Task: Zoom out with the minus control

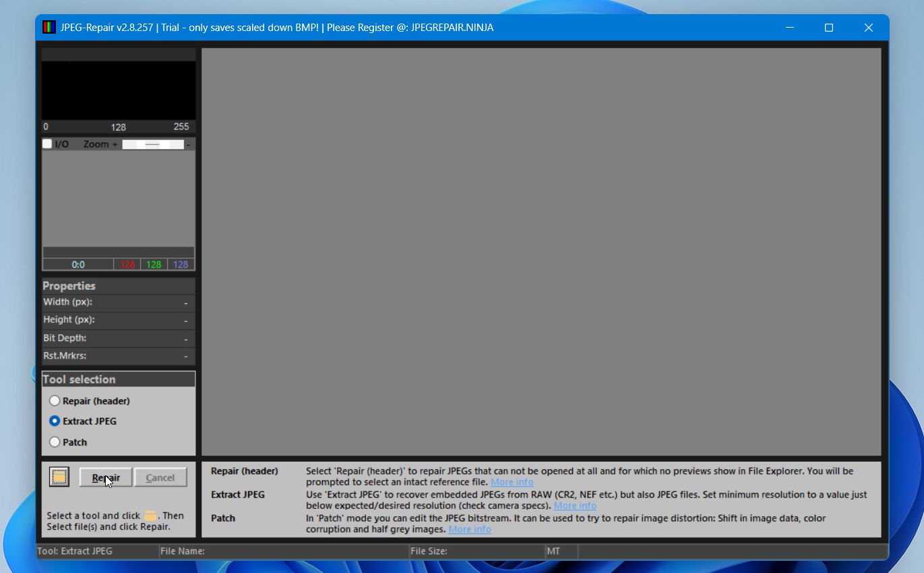Action: (189, 144)
